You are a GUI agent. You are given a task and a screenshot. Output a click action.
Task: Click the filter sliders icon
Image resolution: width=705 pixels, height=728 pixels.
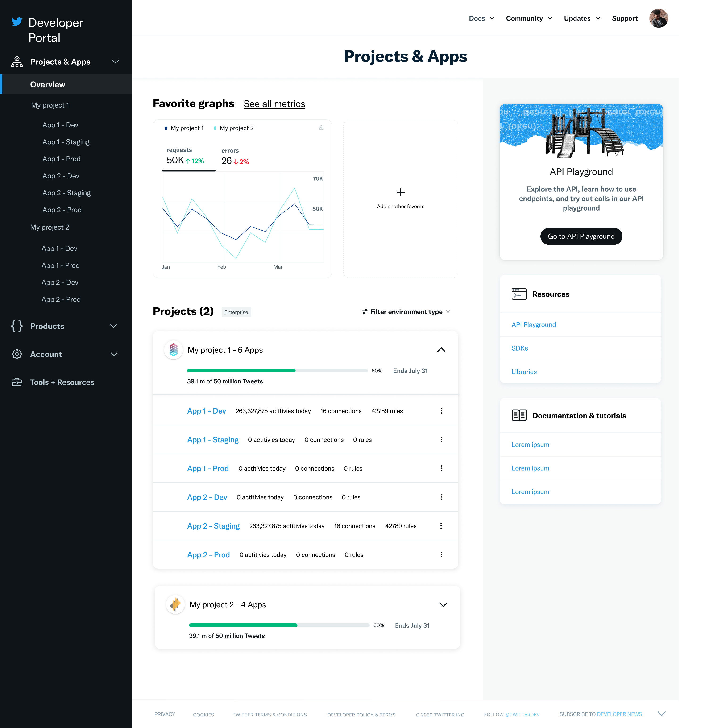[365, 312]
